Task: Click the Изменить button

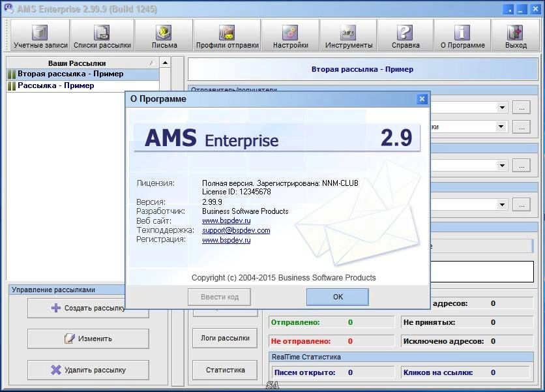Action: point(88,339)
